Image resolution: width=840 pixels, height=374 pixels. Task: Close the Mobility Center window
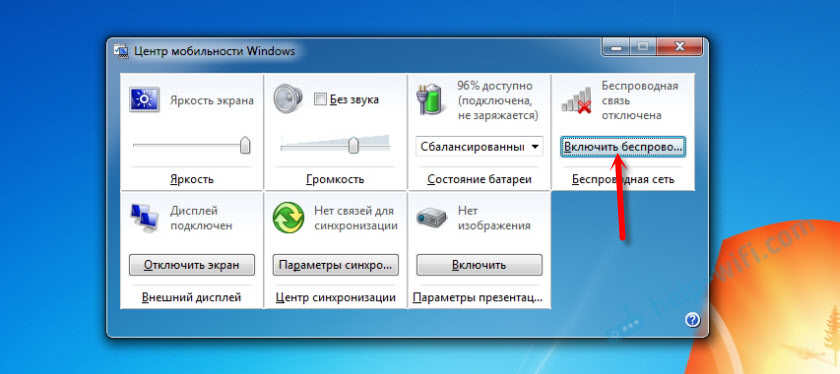coord(680,47)
